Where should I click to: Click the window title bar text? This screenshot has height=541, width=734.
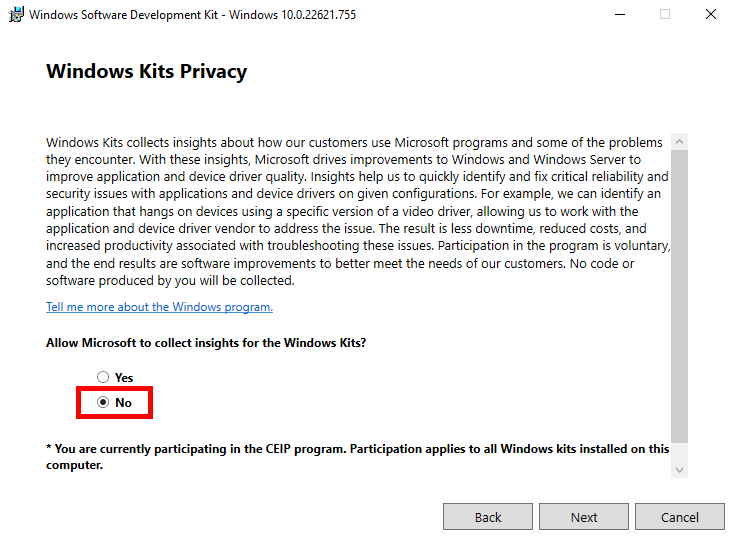click(x=192, y=15)
